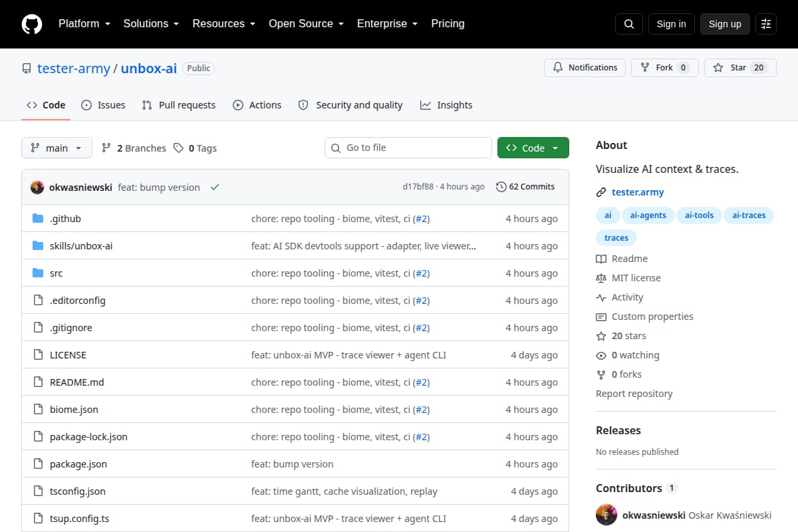
Task: Expand the main branch dropdown
Action: [57, 148]
